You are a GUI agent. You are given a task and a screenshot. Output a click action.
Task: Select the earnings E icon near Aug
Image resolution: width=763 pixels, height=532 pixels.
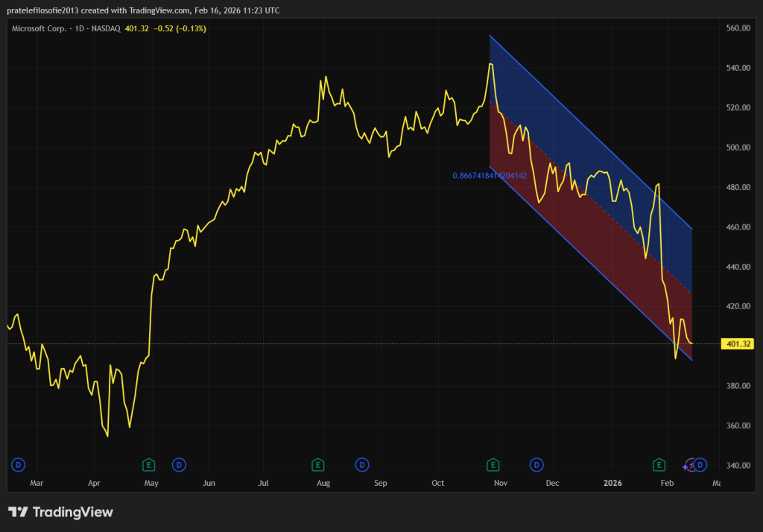pos(317,465)
